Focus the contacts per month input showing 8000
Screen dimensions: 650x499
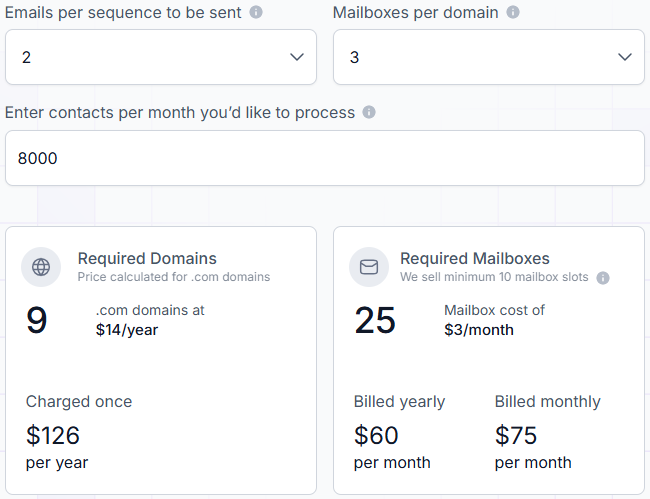tap(325, 158)
